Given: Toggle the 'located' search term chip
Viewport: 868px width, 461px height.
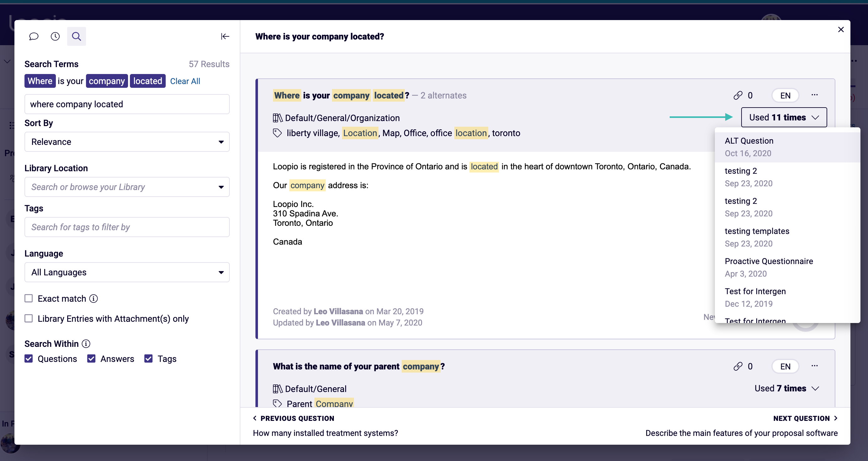Looking at the screenshot, I should [x=147, y=81].
